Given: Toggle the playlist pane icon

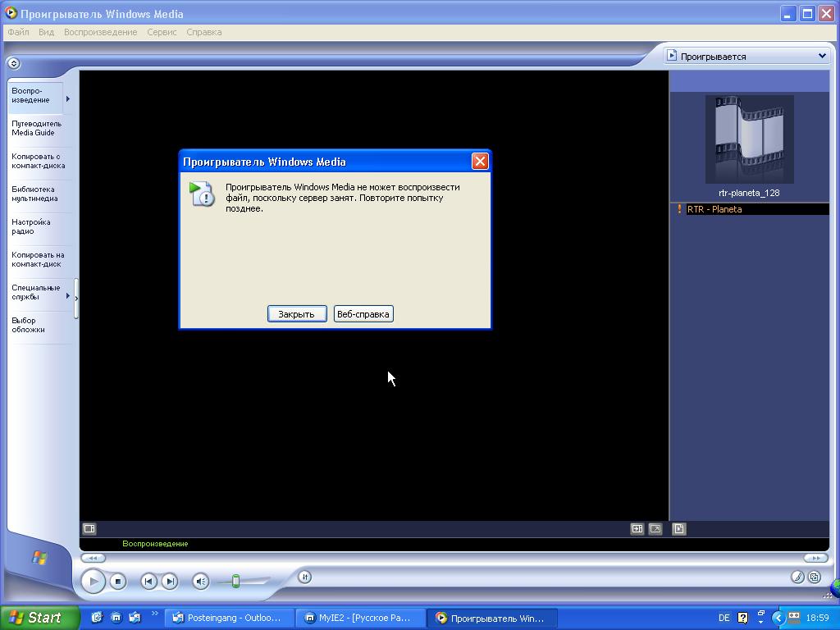Looking at the screenshot, I should coord(678,529).
